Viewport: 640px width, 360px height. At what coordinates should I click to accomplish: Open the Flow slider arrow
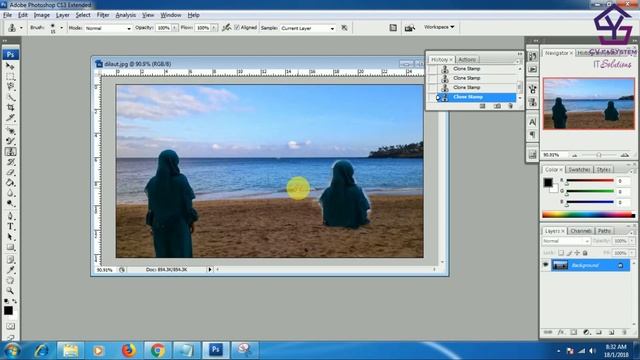[214, 28]
